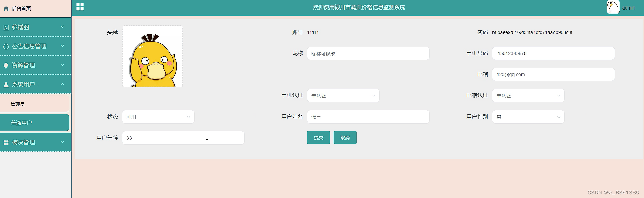Click the admin avatar in header
Image resolution: width=644 pixels, height=198 pixels.
[613, 7]
